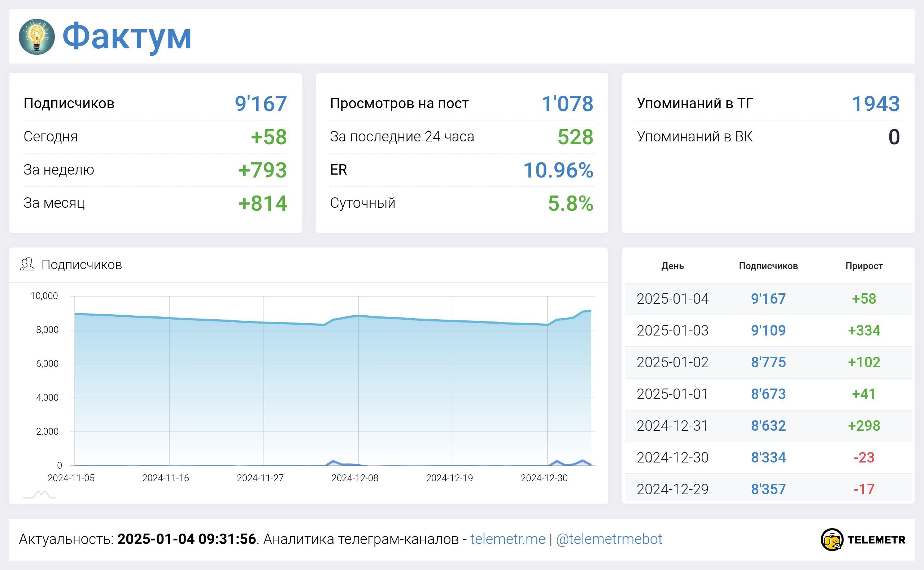Click the 9'167 subscribers total value
Viewport: 924px width, 570px height.
[x=261, y=104]
